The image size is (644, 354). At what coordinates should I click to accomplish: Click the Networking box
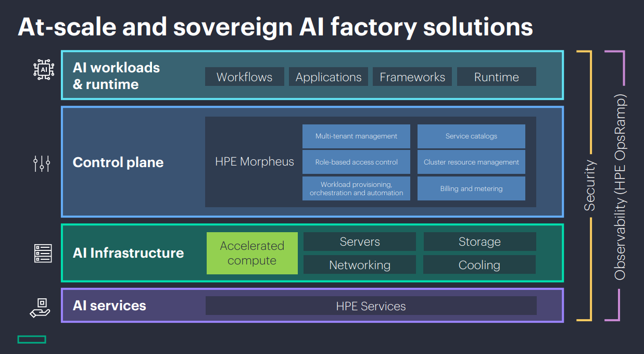point(360,264)
